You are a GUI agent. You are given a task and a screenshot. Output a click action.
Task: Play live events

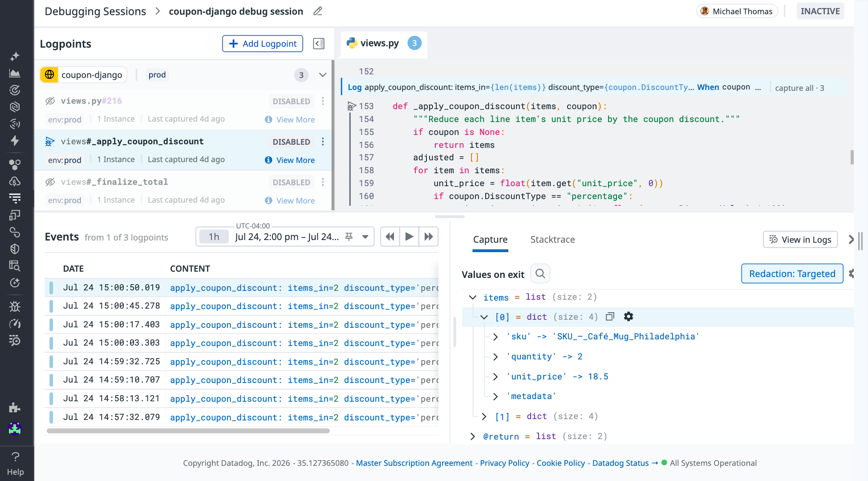[409, 236]
